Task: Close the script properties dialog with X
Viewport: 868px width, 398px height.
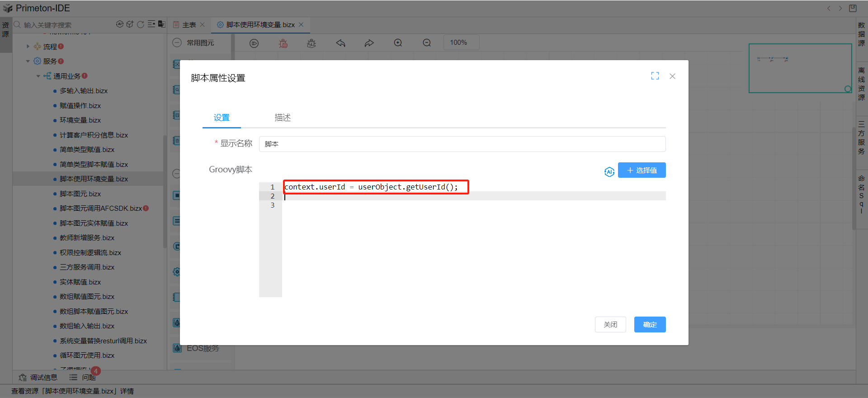Action: 672,76
